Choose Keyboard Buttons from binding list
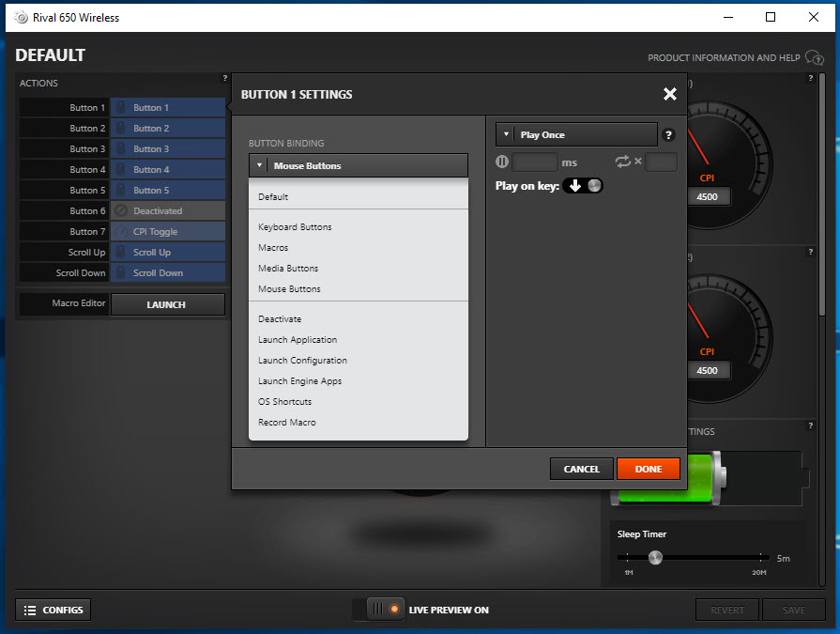 coord(359,226)
